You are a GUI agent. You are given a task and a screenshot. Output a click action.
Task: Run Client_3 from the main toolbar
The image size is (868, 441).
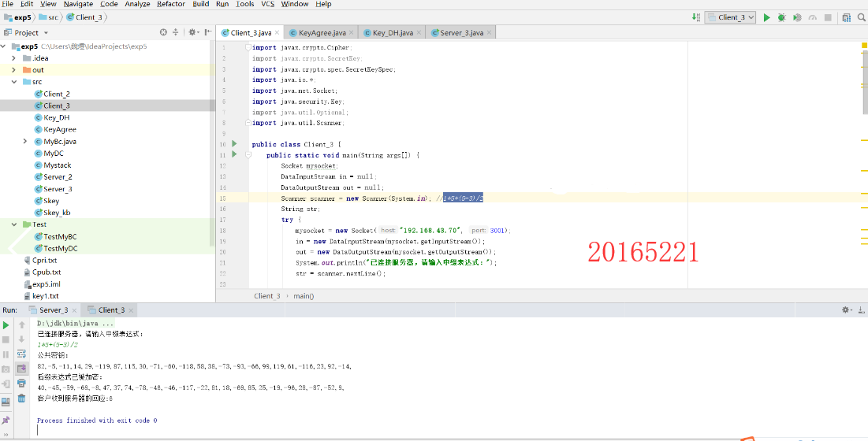(767, 17)
